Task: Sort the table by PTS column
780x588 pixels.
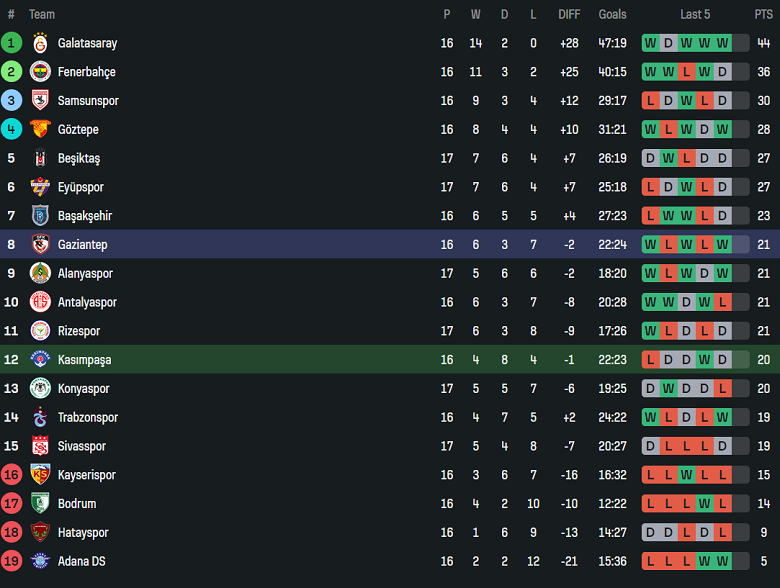Action: click(763, 14)
